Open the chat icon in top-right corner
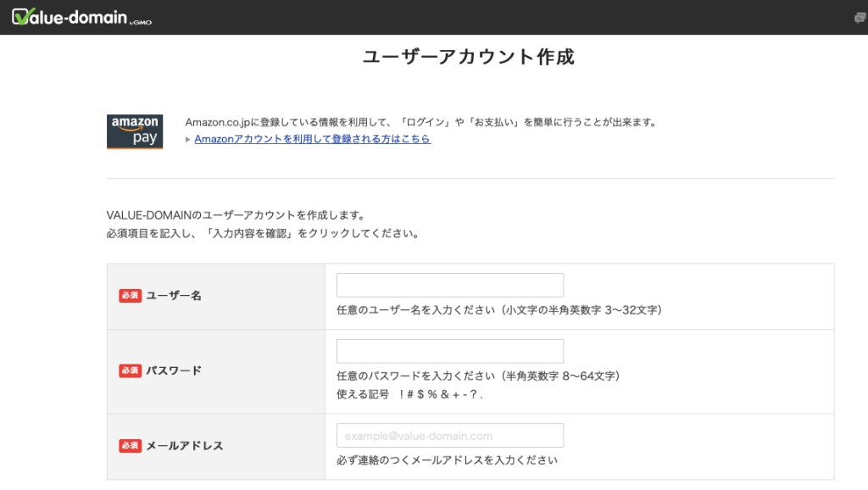The height and width of the screenshot is (490, 868). 860,19
